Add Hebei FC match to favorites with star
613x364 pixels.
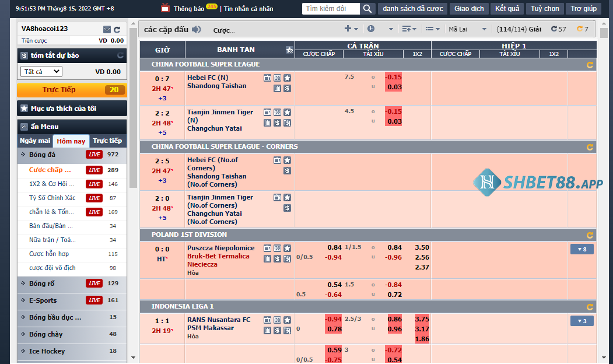[287, 78]
